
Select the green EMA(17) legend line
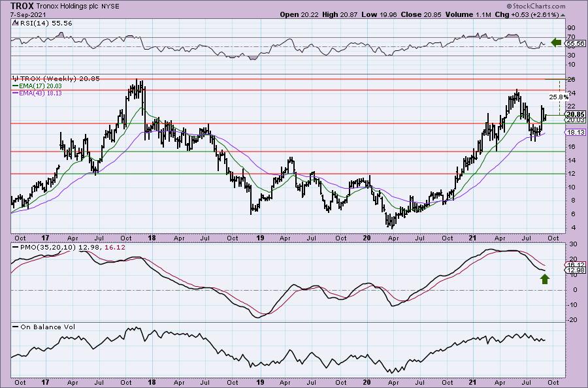[x=16, y=86]
